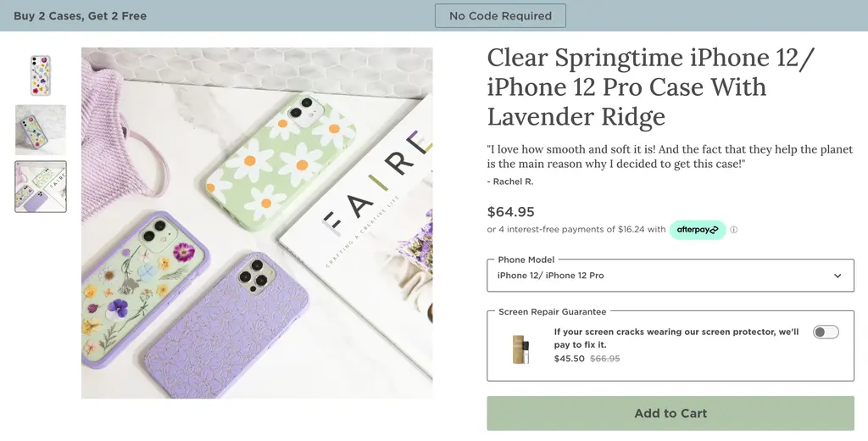Click the Buy 2 Cases promo text
Image resolution: width=868 pixels, height=441 pixels.
[80, 15]
